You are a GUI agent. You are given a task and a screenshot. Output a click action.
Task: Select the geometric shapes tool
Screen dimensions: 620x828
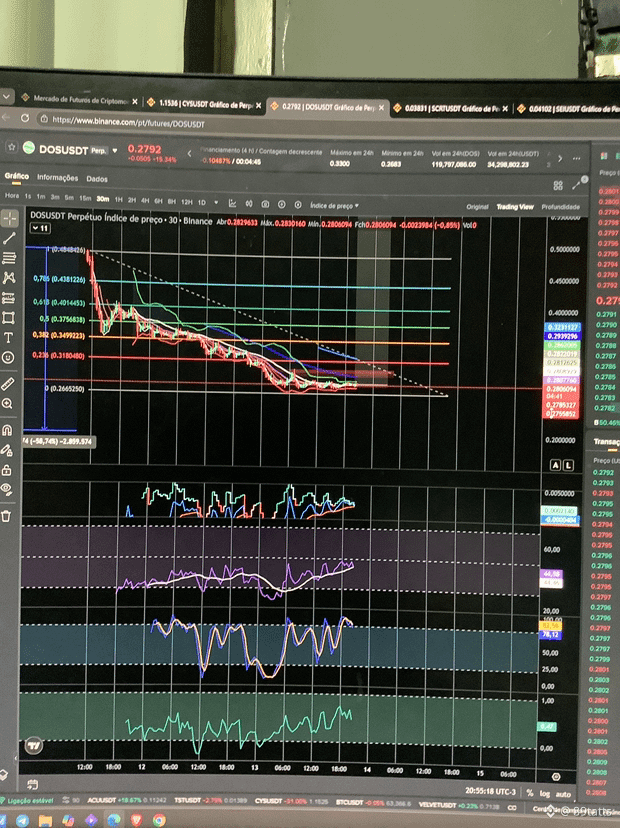point(8,317)
